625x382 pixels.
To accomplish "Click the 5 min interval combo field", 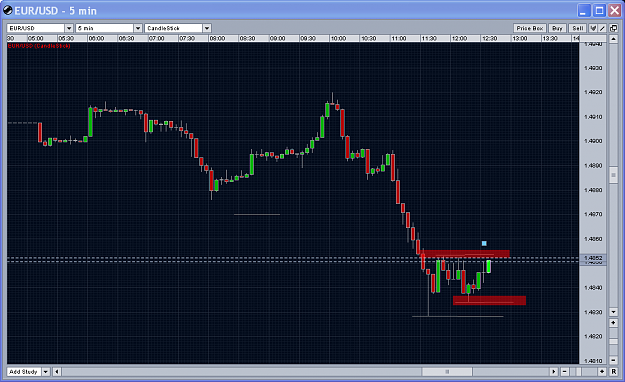I will (x=104, y=28).
